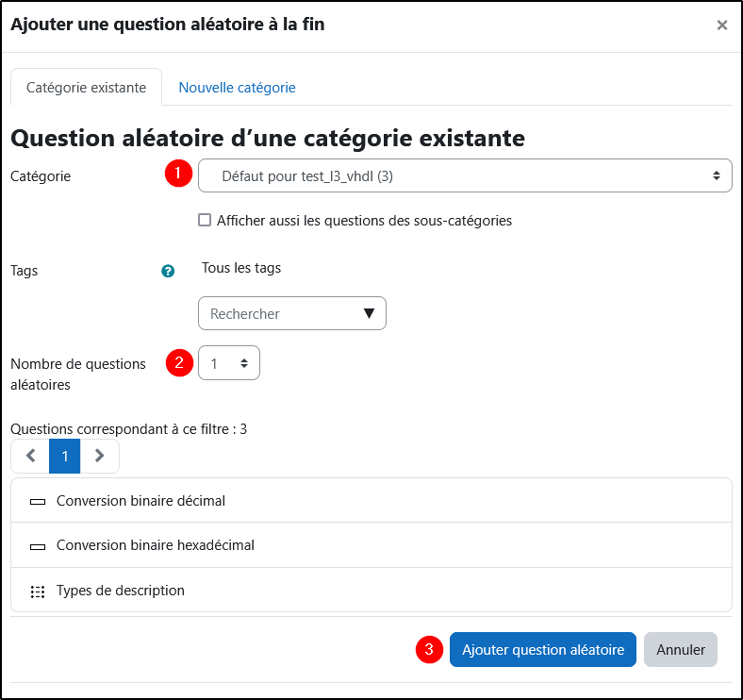Click inside the Rechercher tags search field
Image resolution: width=743 pixels, height=700 pixels.
tap(292, 313)
